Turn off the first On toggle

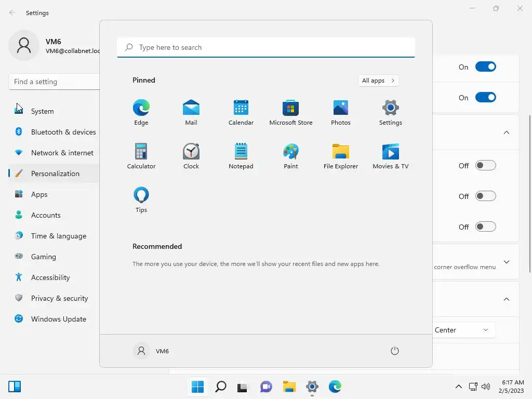pos(486,67)
